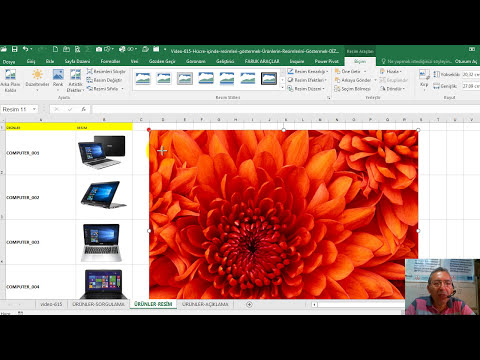The width and height of the screenshot is (480, 360).
Task: Open Artistik Efektler gallery
Action: tap(75, 81)
